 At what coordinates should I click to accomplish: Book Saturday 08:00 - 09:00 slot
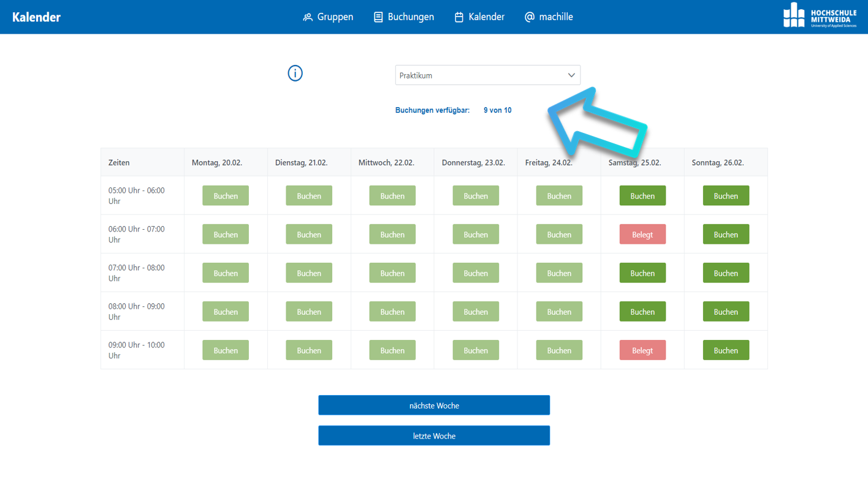[x=642, y=312]
